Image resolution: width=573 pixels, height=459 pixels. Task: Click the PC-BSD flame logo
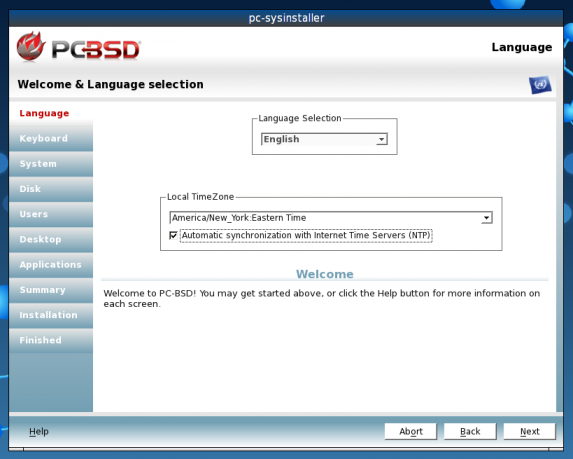[31, 46]
